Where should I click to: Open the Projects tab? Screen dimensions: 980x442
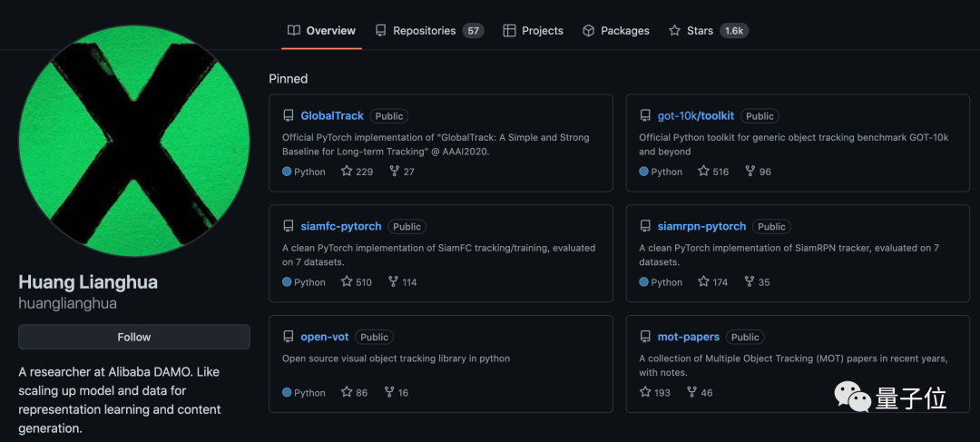click(534, 31)
